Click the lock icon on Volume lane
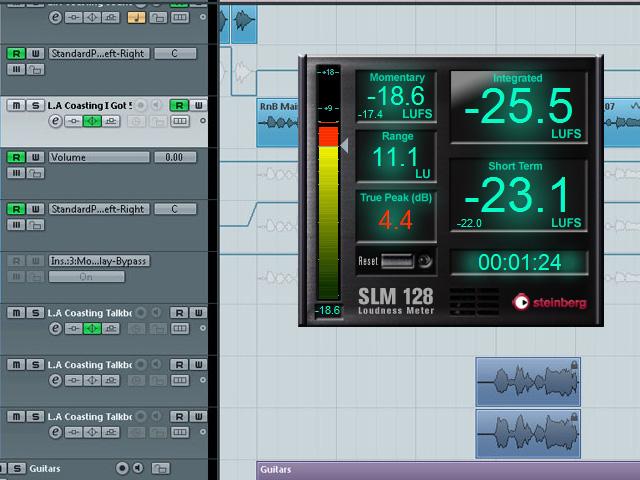 (x=35, y=174)
